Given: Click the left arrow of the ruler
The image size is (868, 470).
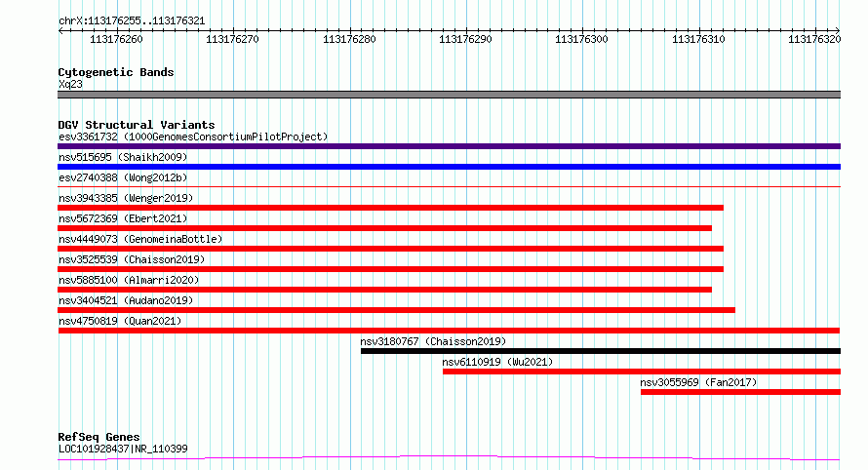Looking at the screenshot, I should (x=60, y=31).
